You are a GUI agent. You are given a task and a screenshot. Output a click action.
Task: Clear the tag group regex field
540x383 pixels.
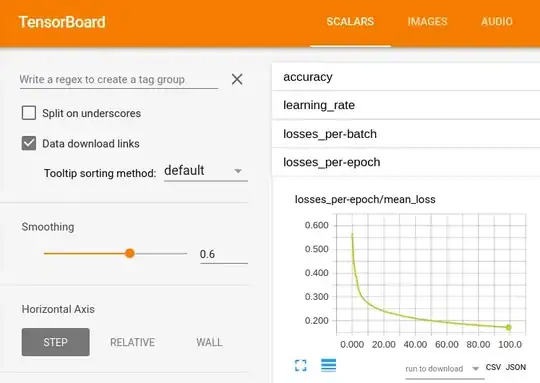(x=237, y=79)
